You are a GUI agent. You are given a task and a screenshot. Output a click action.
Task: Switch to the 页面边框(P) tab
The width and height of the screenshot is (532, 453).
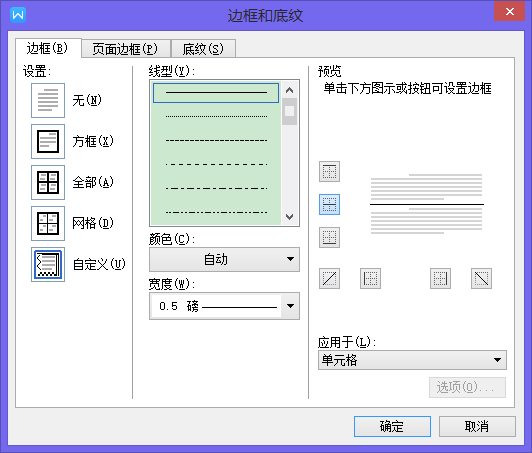click(x=125, y=49)
